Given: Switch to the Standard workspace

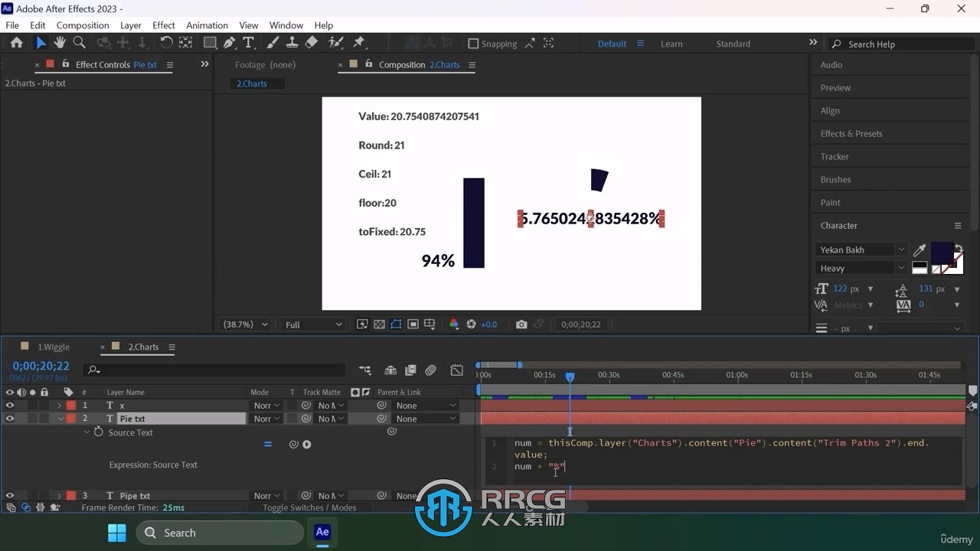Looking at the screenshot, I should (x=733, y=44).
